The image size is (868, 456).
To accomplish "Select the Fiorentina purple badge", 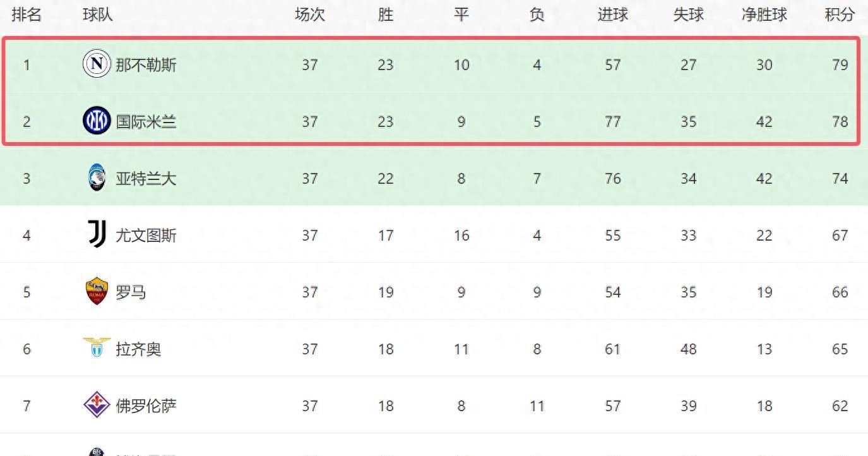I will 97,405.
